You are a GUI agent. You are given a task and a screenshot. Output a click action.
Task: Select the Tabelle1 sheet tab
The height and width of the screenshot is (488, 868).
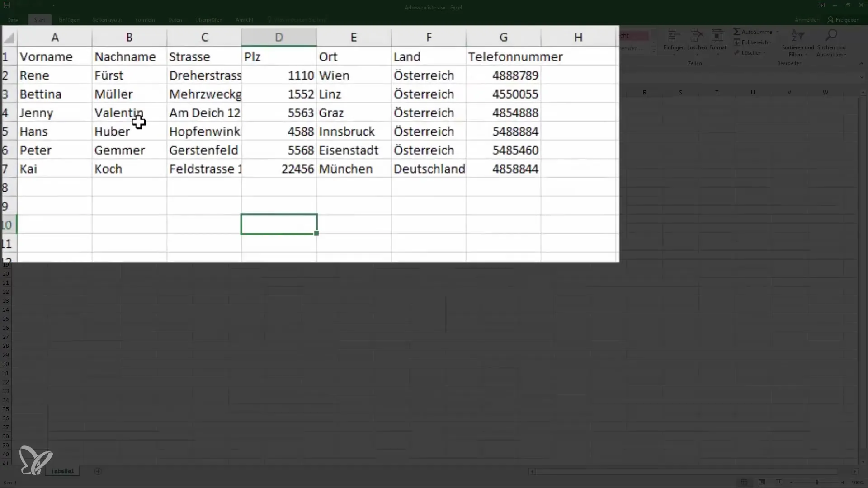[x=62, y=471]
